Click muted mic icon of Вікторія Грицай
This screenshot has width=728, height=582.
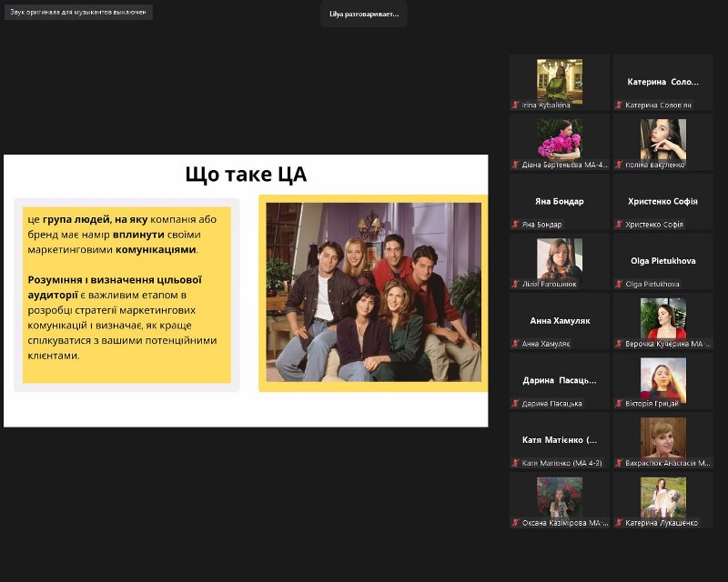619,404
